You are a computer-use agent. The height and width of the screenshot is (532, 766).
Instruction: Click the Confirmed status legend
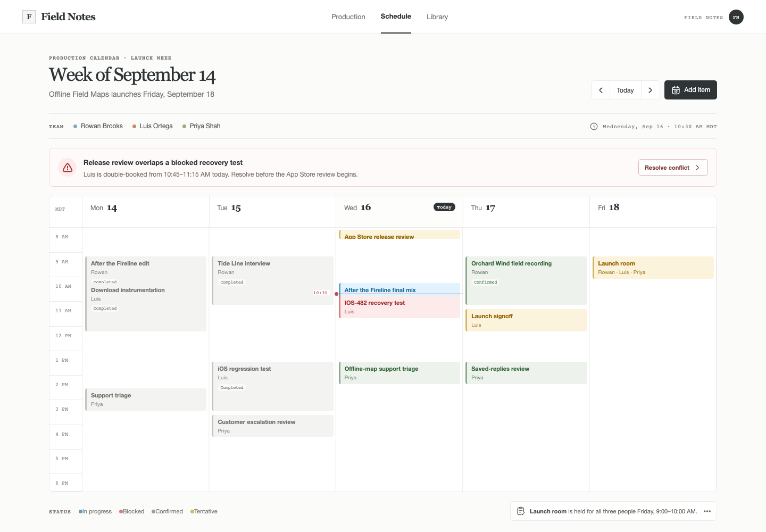point(167,511)
